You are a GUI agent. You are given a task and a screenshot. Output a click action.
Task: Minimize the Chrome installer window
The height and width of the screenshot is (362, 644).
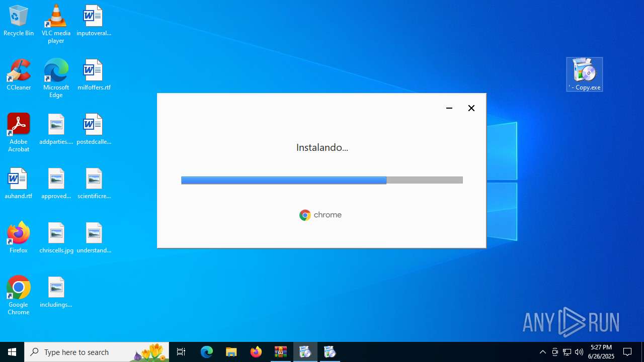(x=449, y=108)
